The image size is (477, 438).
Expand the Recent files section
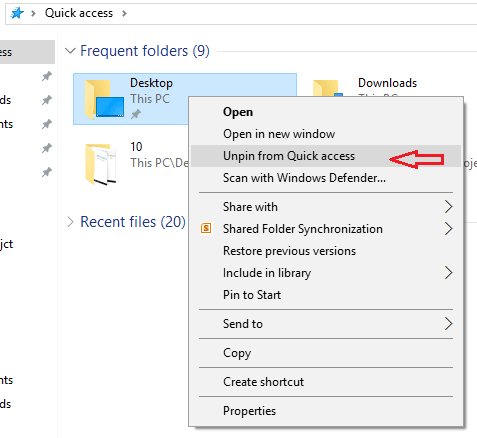coord(70,222)
